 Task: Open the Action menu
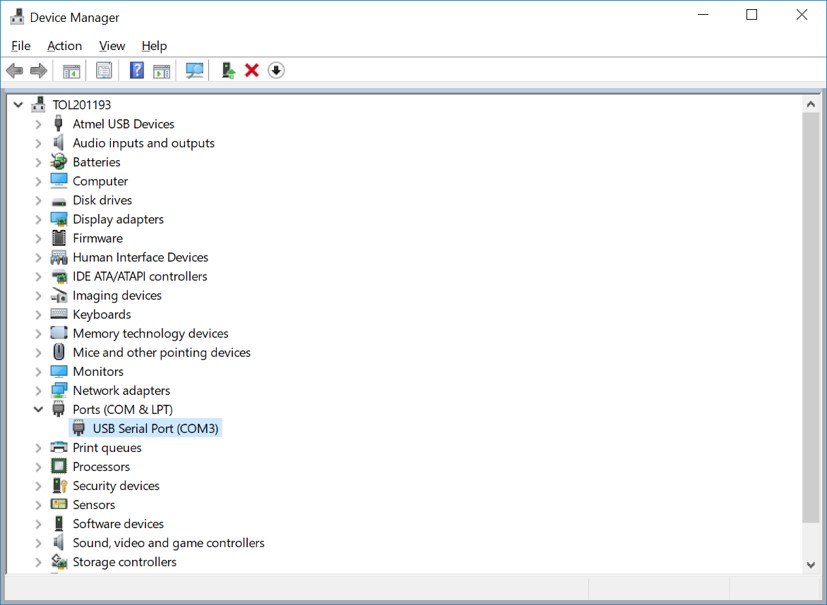click(x=64, y=46)
